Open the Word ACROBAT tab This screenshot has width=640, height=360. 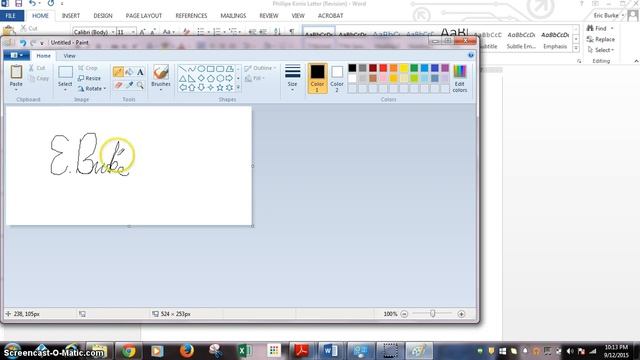(330, 16)
